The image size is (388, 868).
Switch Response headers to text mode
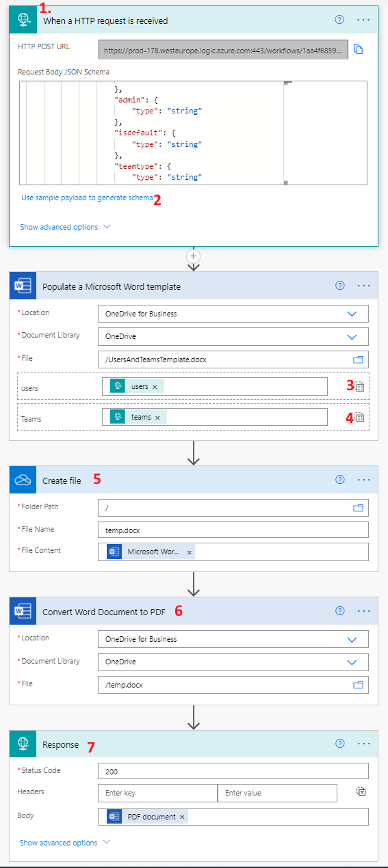(361, 792)
